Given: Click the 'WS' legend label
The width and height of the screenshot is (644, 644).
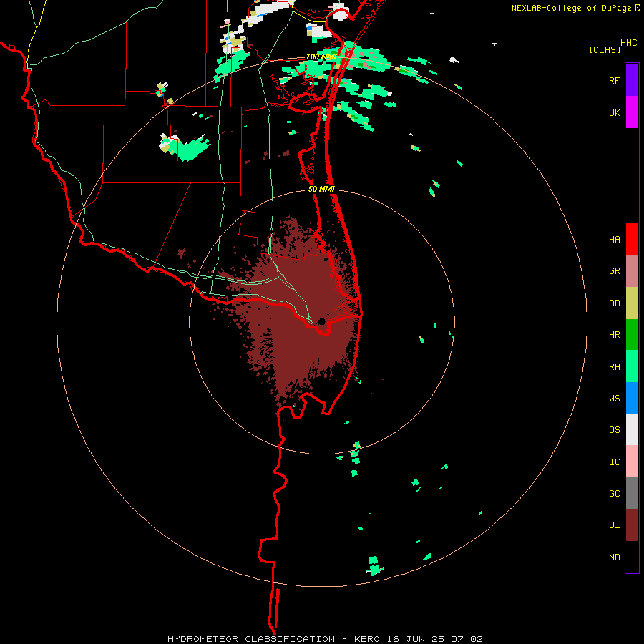Looking at the screenshot, I should click(614, 399).
